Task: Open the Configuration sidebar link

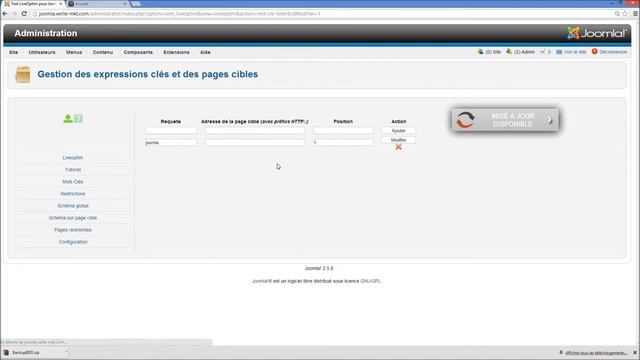Action: [x=73, y=242]
